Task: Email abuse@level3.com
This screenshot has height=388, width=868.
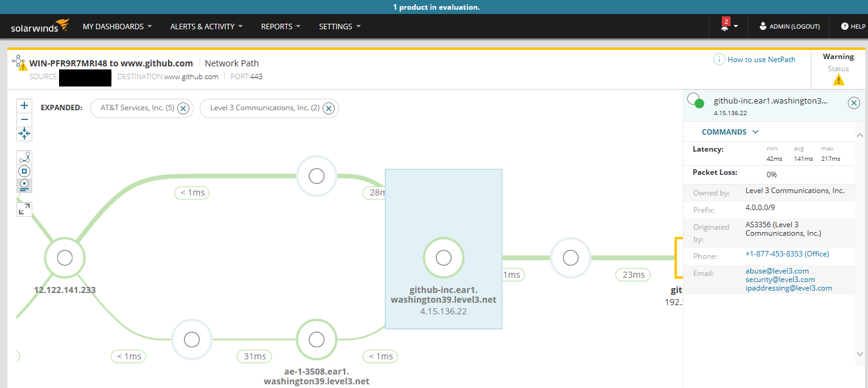Action: tap(777, 271)
